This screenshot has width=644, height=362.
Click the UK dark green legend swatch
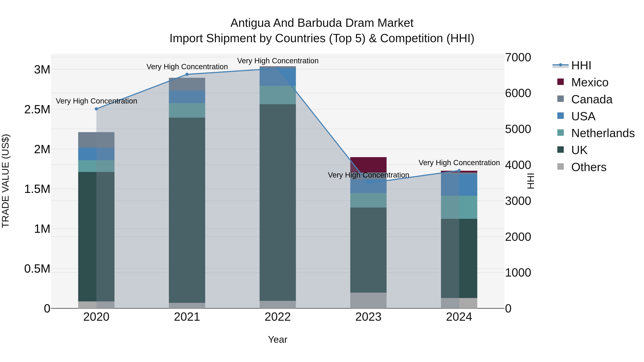560,150
